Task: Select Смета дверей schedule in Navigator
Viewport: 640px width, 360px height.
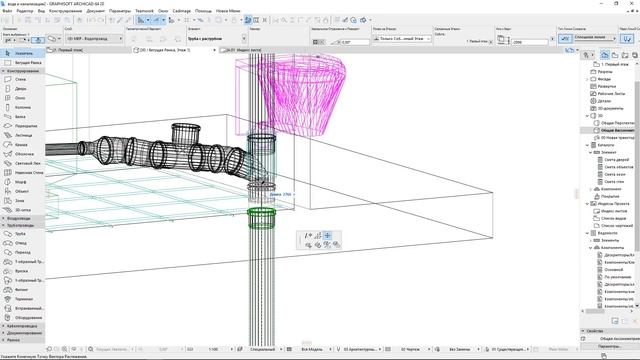Action: 613,160
